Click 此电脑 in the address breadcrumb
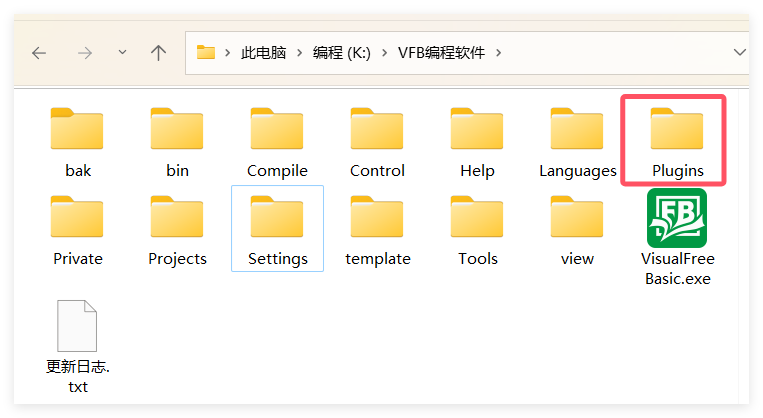This screenshot has width=763, height=418. (263, 53)
